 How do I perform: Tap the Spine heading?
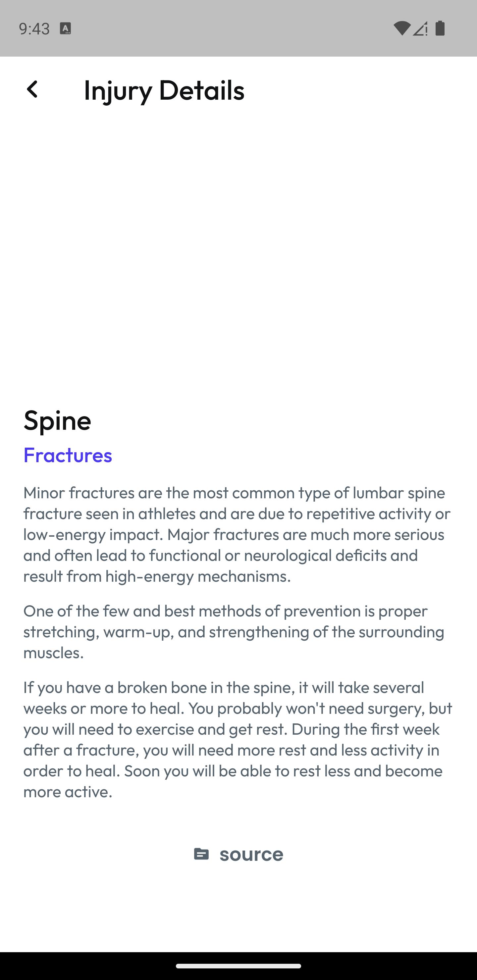[58, 420]
